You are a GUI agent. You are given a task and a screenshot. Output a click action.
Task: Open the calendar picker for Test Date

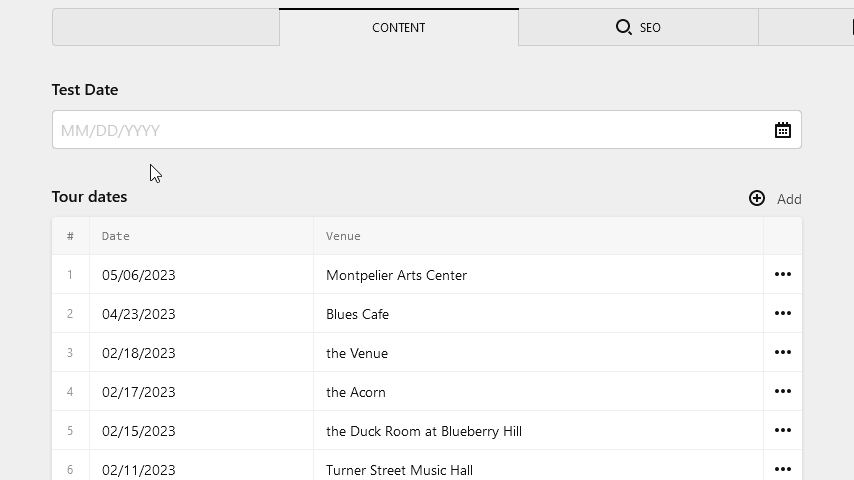(x=783, y=130)
